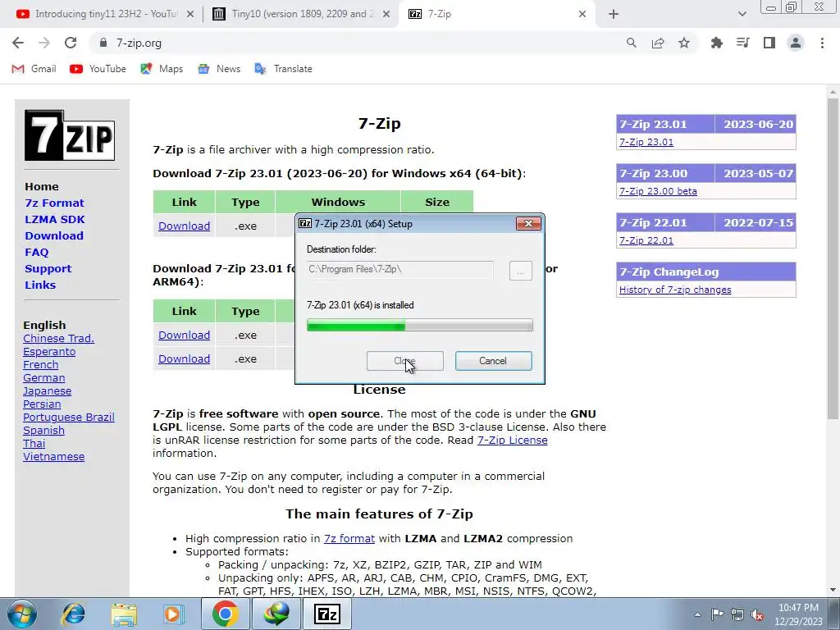Click the search magnifier in address bar
Viewport: 840px width, 630px height.
coord(631,43)
